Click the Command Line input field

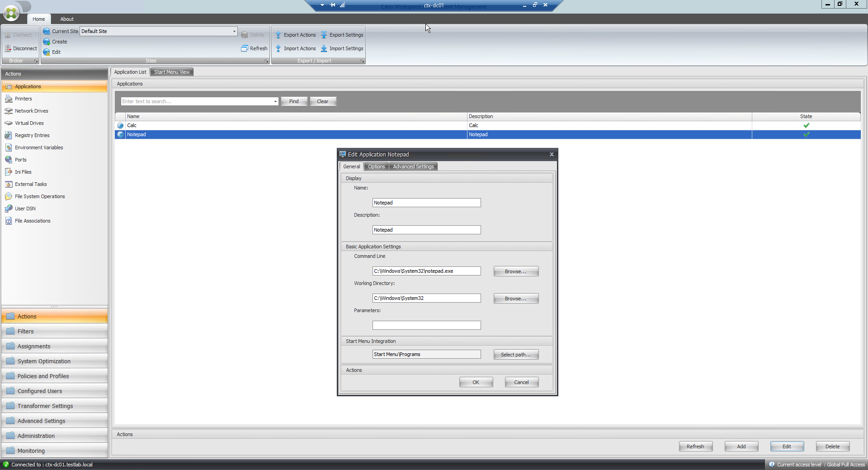pyautogui.click(x=427, y=271)
